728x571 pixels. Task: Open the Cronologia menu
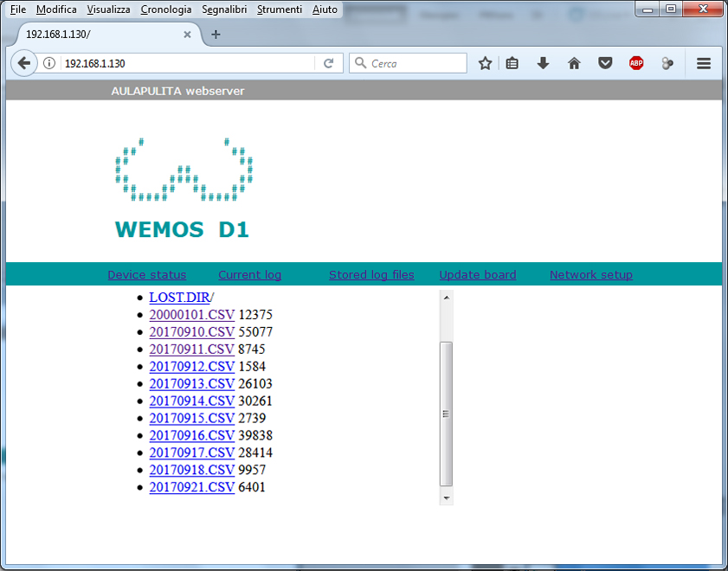click(165, 10)
